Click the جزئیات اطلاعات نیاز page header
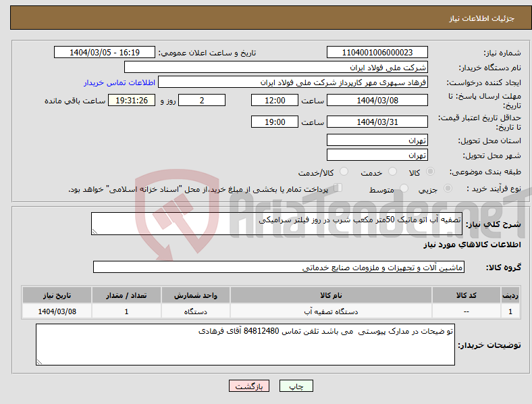 [482, 18]
